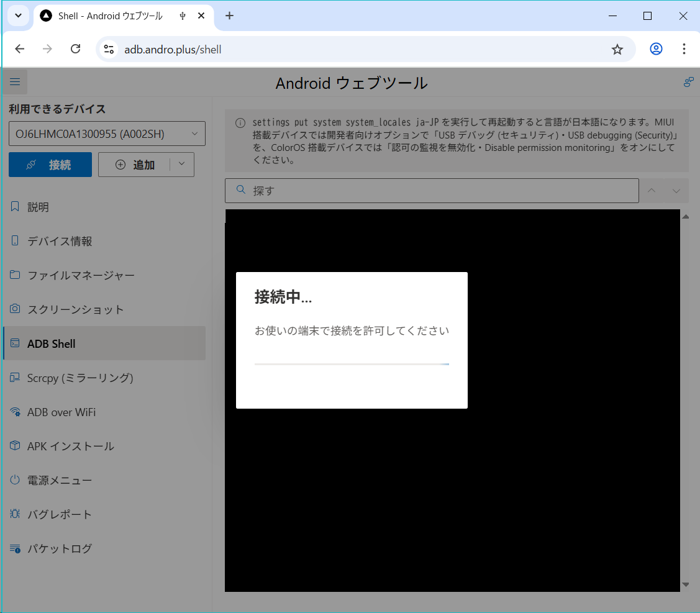Select Scrcpy (ミラーリング) in the sidebar
This screenshot has width=700, height=613.
click(x=80, y=378)
